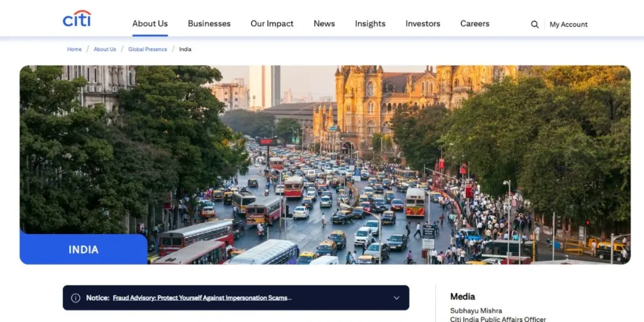Open the Careers page
Viewport: 644px width, 322px height.
coord(474,24)
